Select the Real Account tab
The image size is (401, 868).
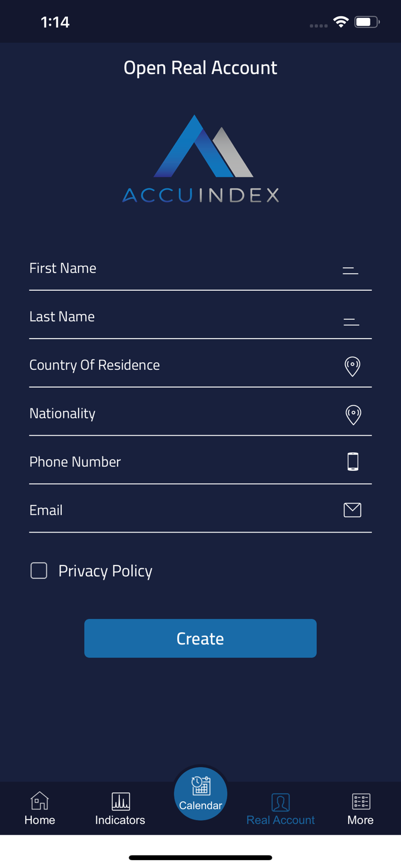coord(281,808)
